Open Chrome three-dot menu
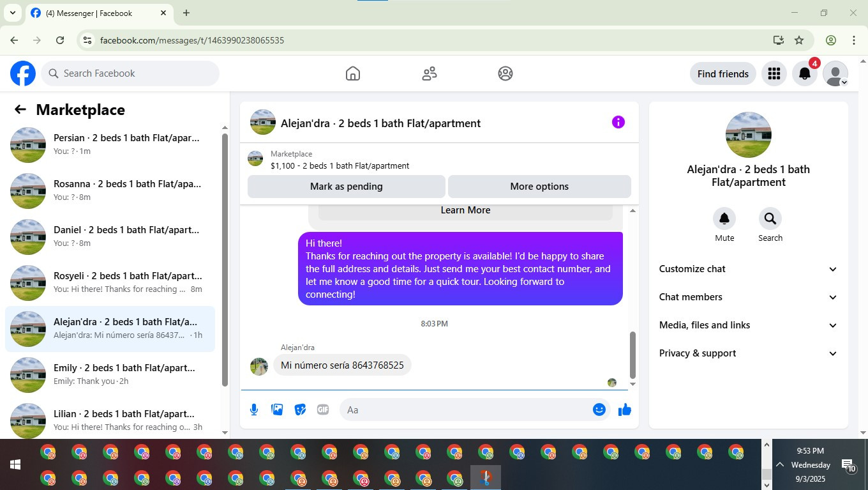 click(854, 40)
